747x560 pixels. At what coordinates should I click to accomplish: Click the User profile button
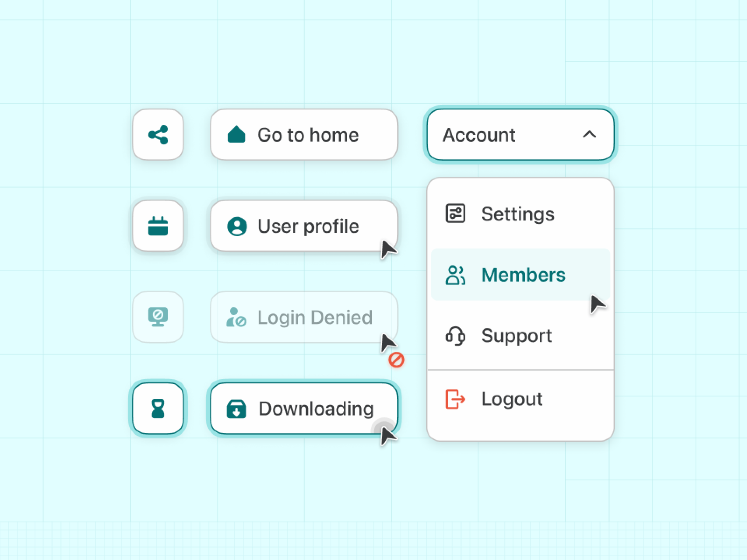point(304,226)
